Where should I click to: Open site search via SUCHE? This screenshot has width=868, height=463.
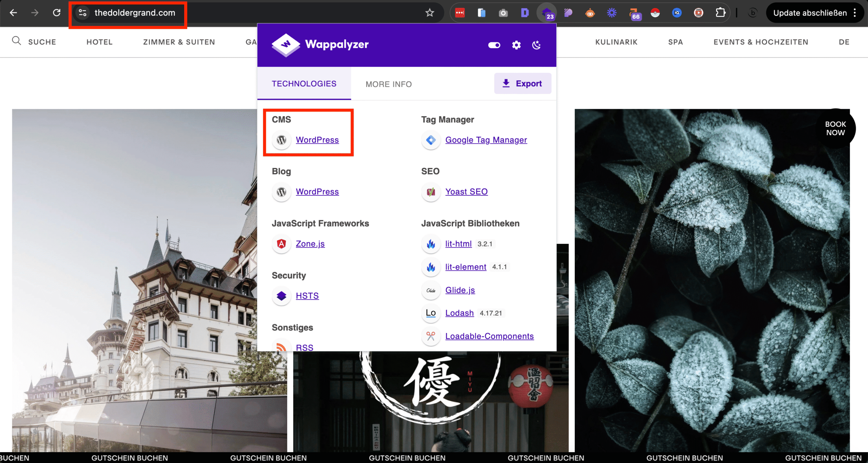click(x=34, y=42)
